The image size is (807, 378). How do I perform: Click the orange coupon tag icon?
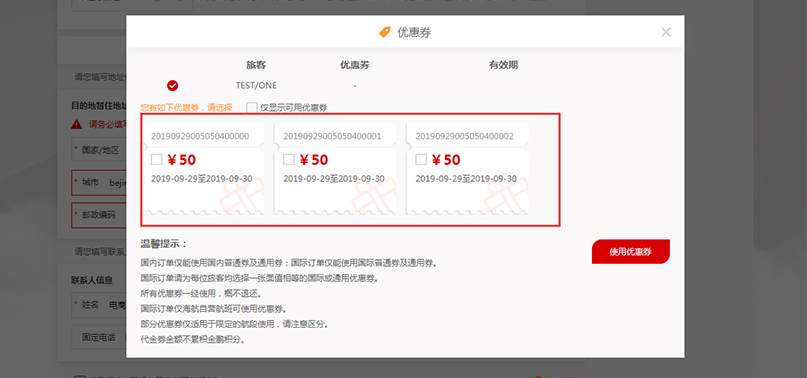click(384, 32)
